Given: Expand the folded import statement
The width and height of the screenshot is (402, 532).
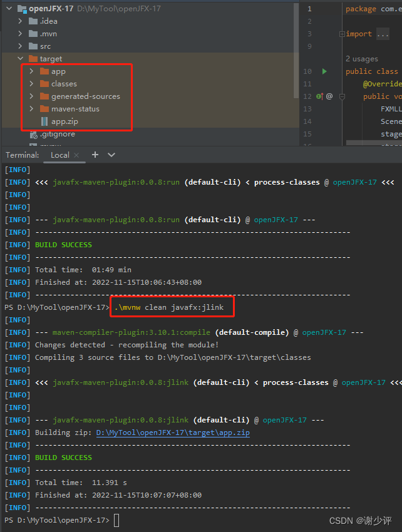Looking at the screenshot, I should [382, 34].
